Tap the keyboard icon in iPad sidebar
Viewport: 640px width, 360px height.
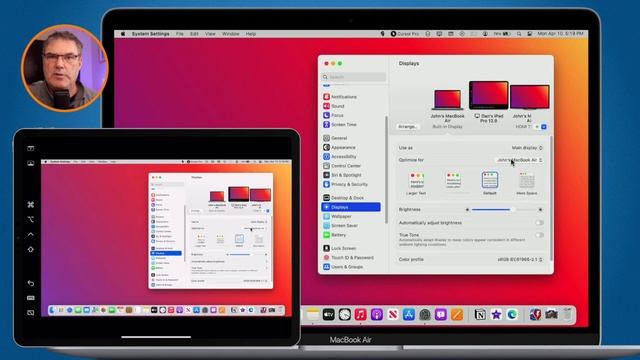(31, 298)
